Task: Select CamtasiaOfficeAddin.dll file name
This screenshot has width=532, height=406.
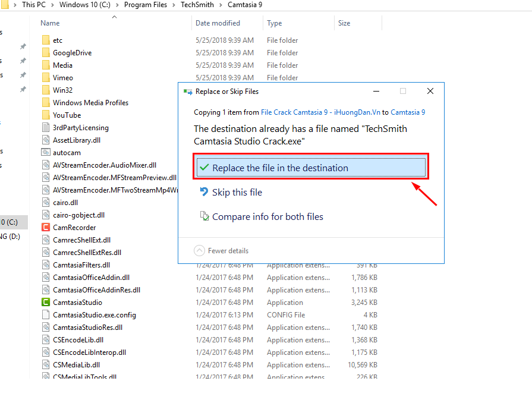Action: coord(92,278)
